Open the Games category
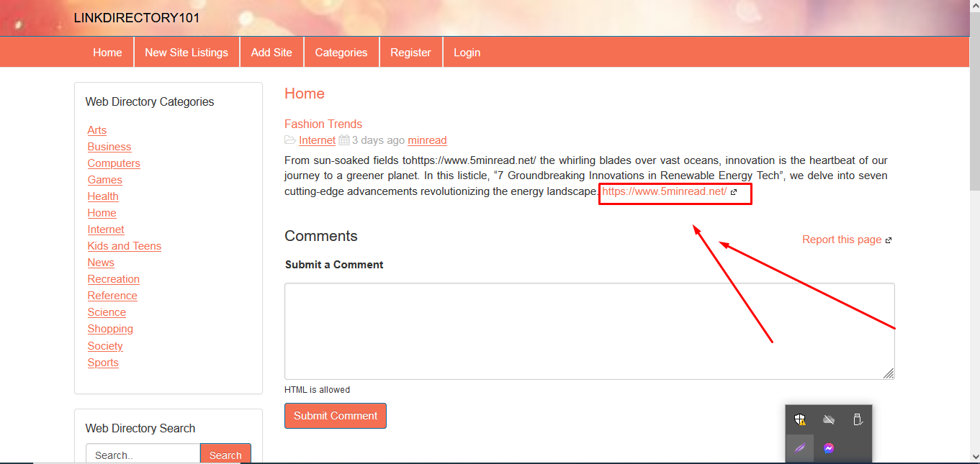The width and height of the screenshot is (980, 464). pyautogui.click(x=104, y=180)
